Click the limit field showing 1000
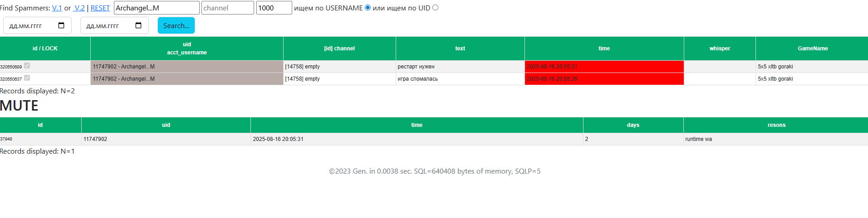Image resolution: width=868 pixels, height=218 pixels. point(274,8)
